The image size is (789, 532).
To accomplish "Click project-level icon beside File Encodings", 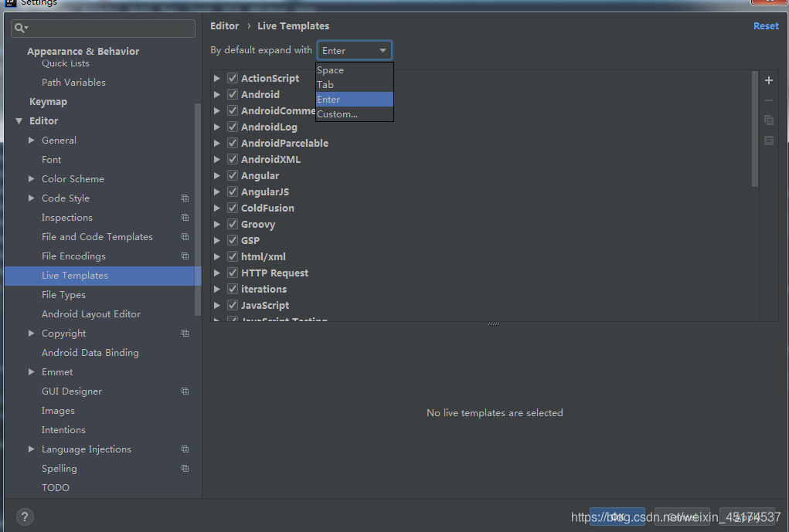I will coord(185,256).
